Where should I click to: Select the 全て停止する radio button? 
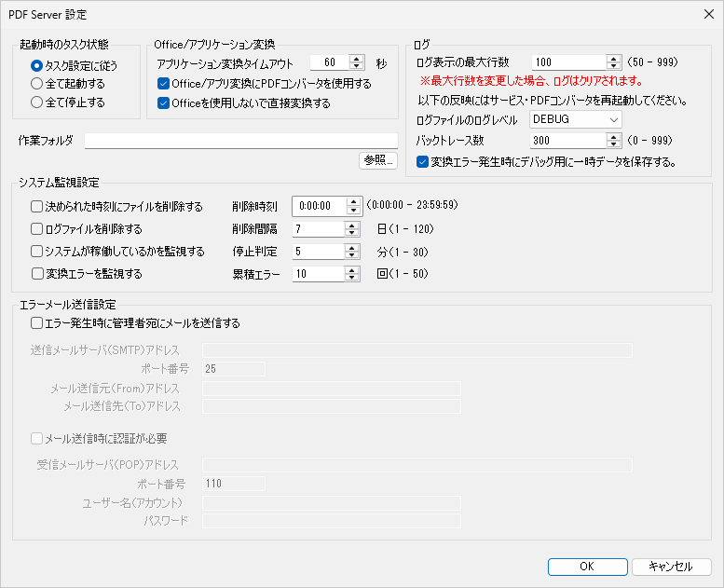click(x=36, y=101)
